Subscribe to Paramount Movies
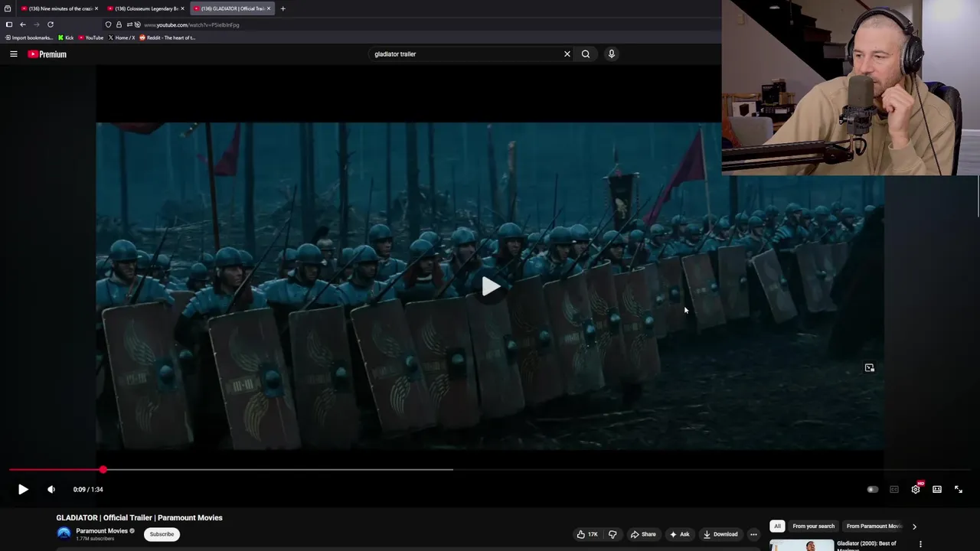This screenshot has width=980, height=551. tap(162, 534)
